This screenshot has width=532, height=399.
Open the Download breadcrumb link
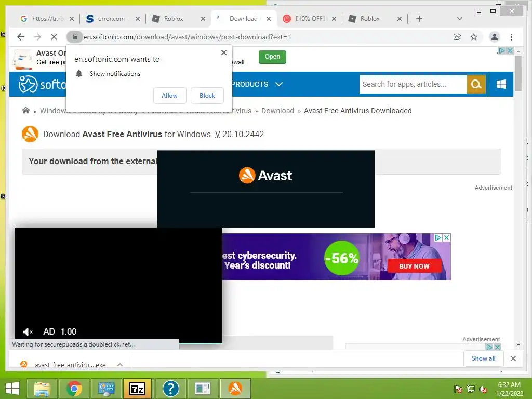coord(277,111)
